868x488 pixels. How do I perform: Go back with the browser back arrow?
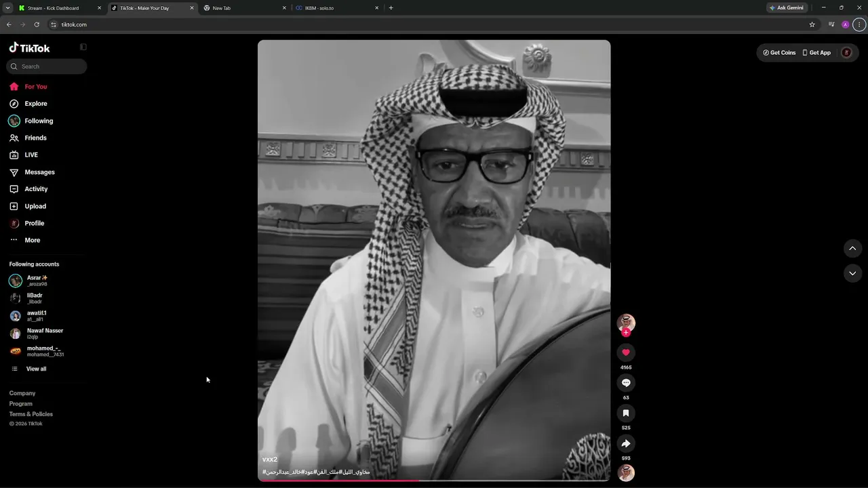pos(9,24)
